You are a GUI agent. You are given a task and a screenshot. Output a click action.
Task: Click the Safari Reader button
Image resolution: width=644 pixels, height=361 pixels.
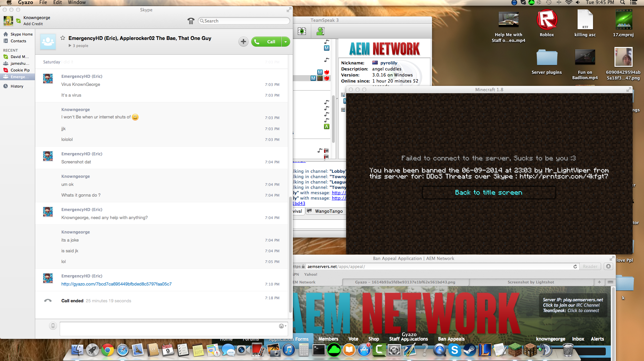coord(590,266)
